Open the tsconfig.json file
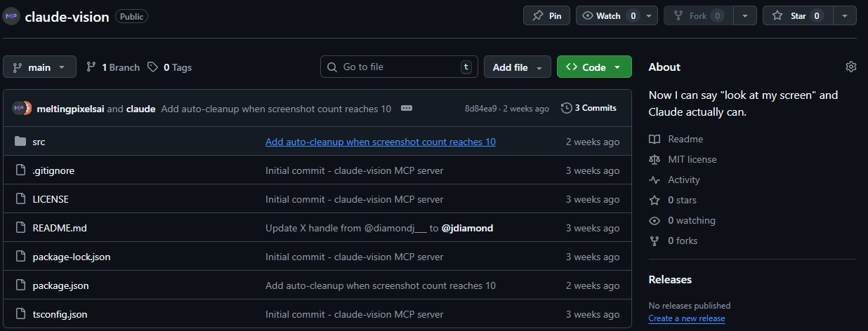This screenshot has width=868, height=331. tap(60, 314)
